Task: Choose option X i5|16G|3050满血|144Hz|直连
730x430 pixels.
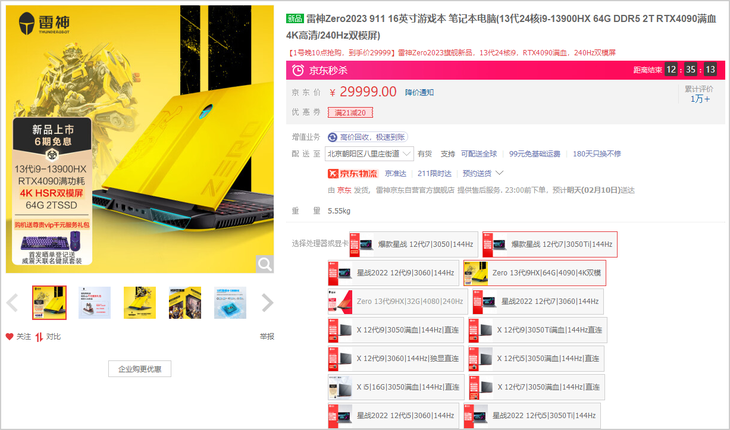Action: point(396,387)
